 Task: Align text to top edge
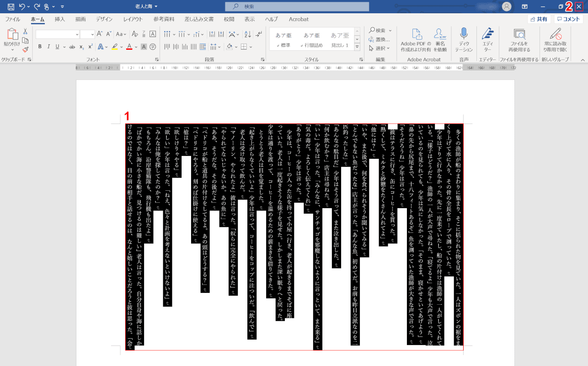(167, 47)
